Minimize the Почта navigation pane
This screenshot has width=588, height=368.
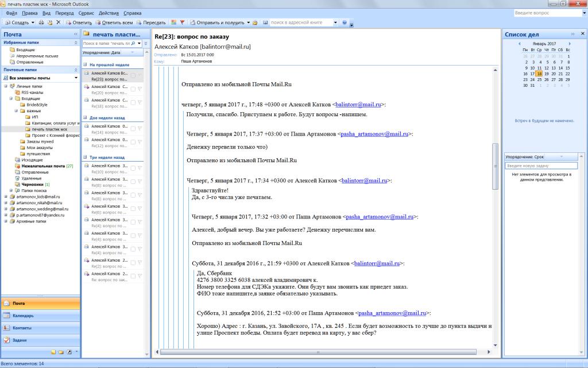[x=76, y=34]
